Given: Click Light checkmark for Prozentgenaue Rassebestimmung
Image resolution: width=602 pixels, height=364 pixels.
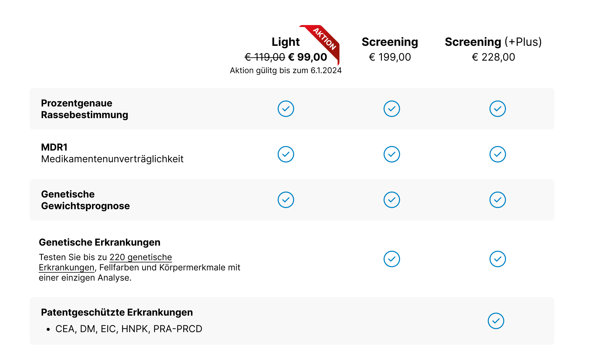Looking at the screenshot, I should click(x=286, y=109).
